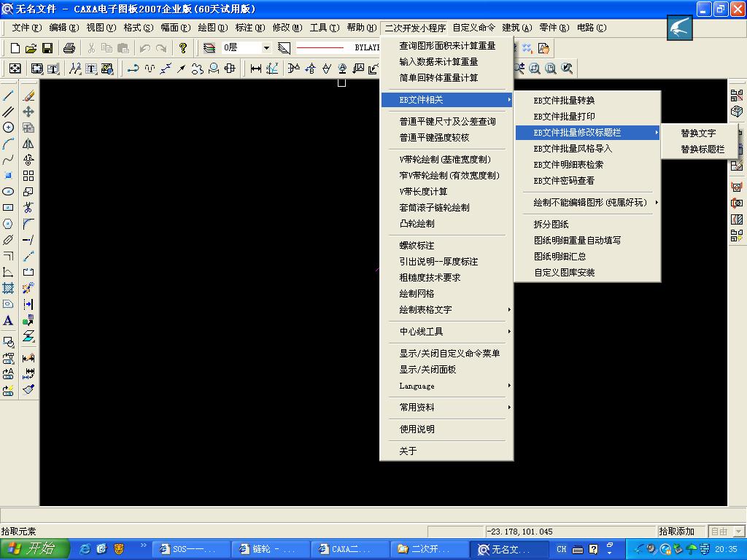Viewport: 747px width, 560px height.
Task: Expand the 中心线工具 submenu
Action: point(446,332)
